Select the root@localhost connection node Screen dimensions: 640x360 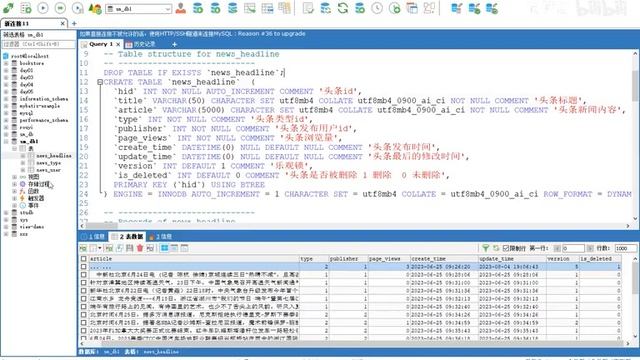[30, 56]
